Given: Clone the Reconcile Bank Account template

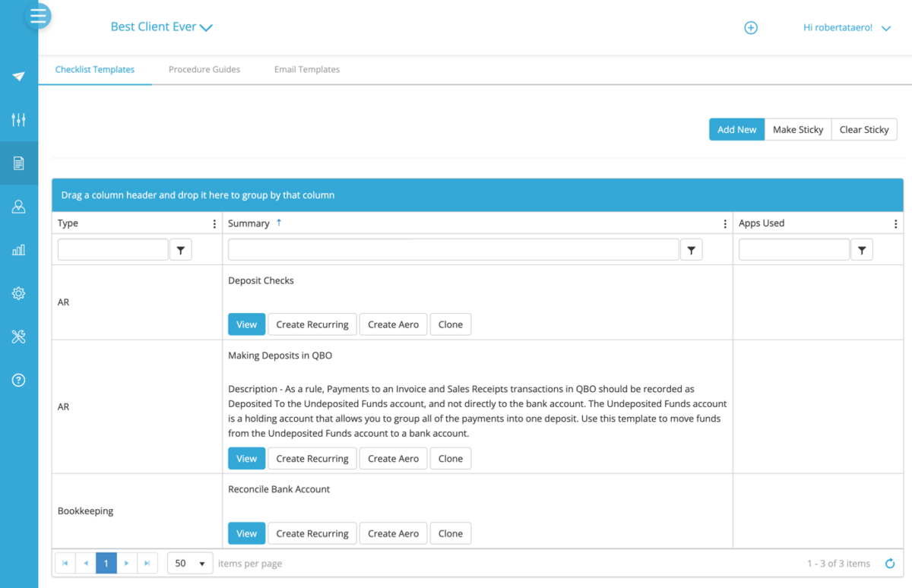Looking at the screenshot, I should [450, 533].
